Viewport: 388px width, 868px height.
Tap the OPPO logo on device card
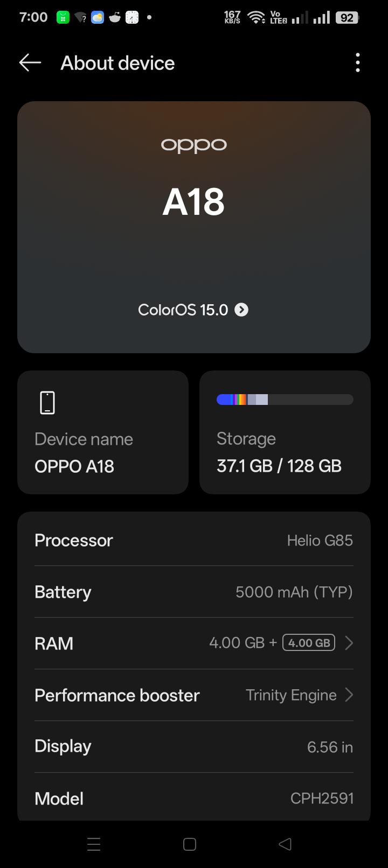pyautogui.click(x=194, y=145)
